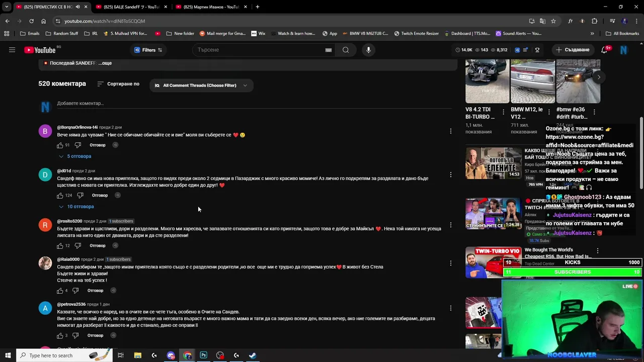The height and width of the screenshot is (362, 644).
Task: Open Chrome three-dot menu
Action: (636, 21)
